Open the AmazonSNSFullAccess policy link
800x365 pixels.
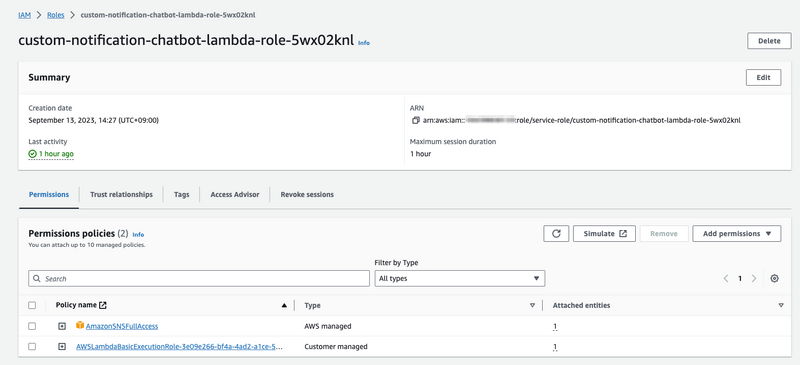122,326
